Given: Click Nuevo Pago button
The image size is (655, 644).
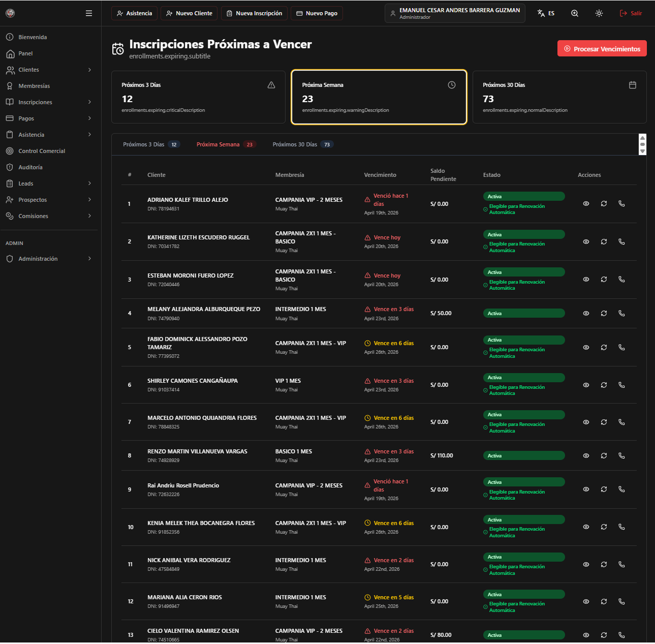Looking at the screenshot, I should 317,13.
